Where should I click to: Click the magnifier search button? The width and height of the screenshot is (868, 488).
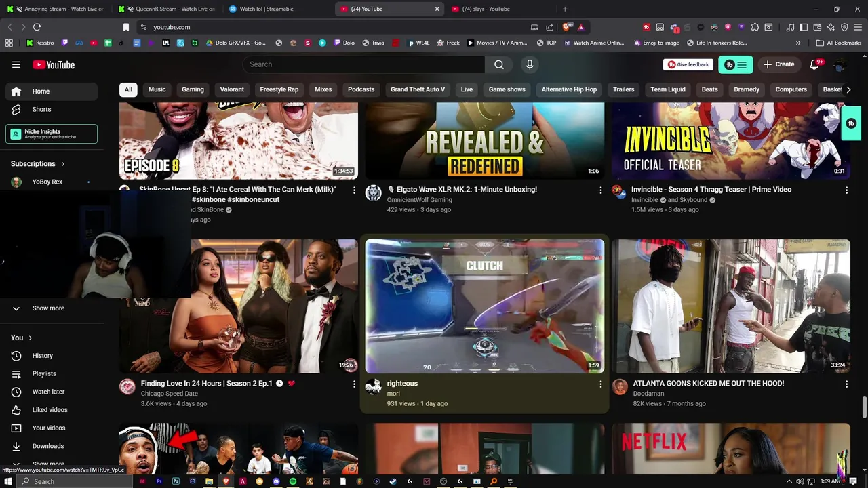[x=499, y=64]
